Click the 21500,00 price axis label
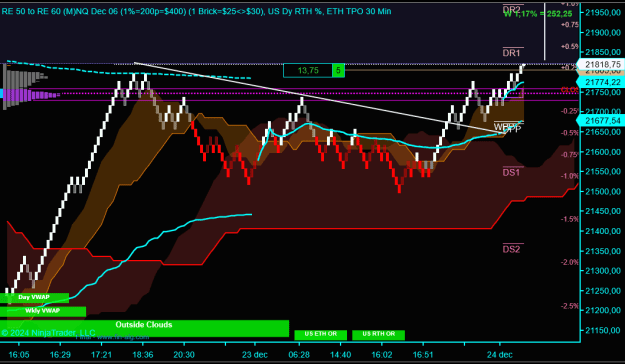The height and width of the screenshot is (364, 625). pyautogui.click(x=603, y=191)
